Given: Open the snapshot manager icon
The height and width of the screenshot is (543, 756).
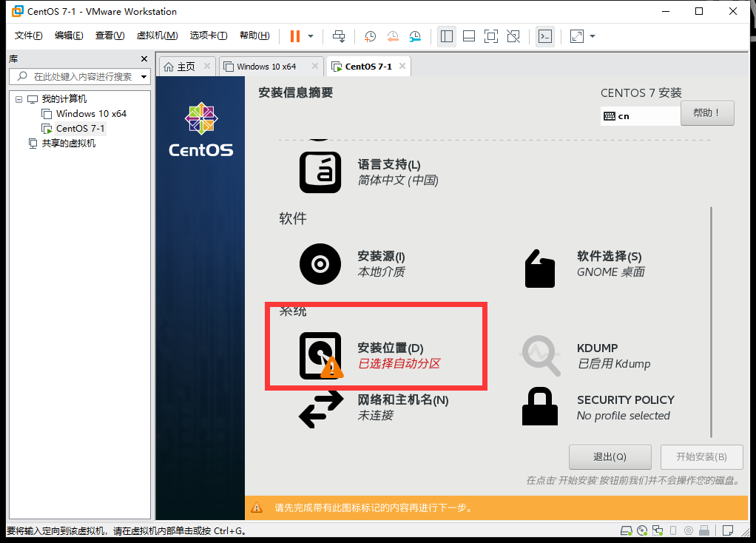Looking at the screenshot, I should 415,36.
